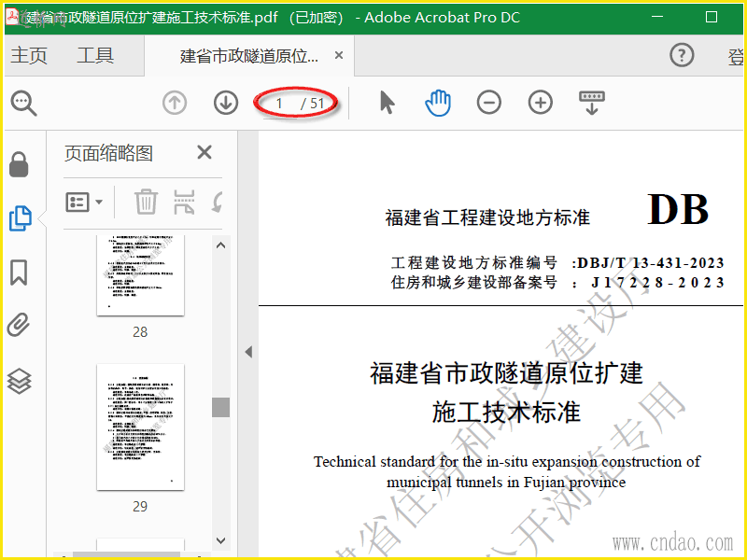
Task: Click page label 28 under thumbnail
Action: click(x=140, y=332)
